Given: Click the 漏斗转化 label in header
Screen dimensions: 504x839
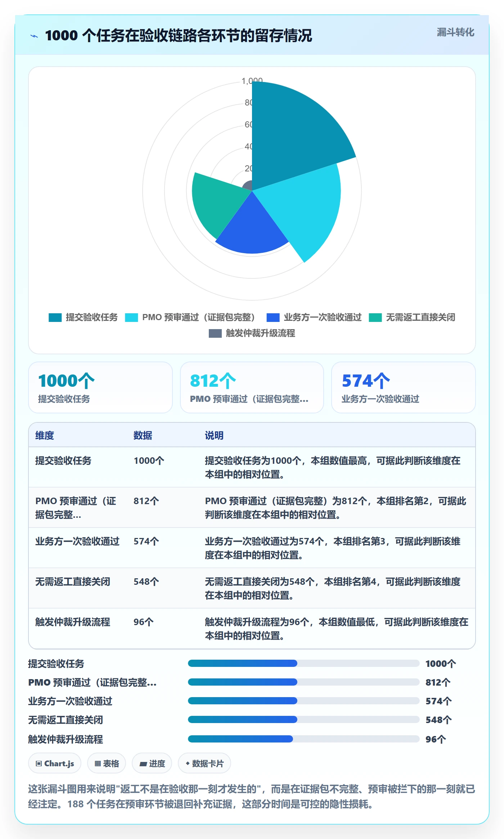Looking at the screenshot, I should [x=455, y=32].
